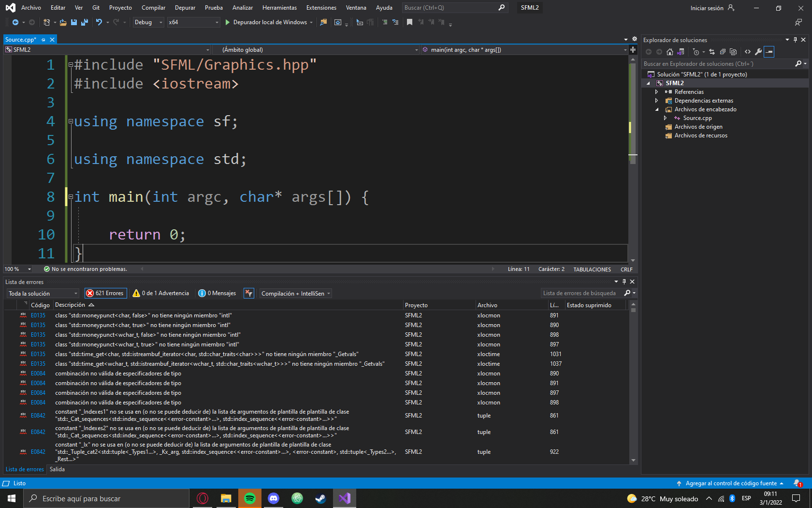Open the (Ámbito global) scope dropdown

tap(316, 49)
